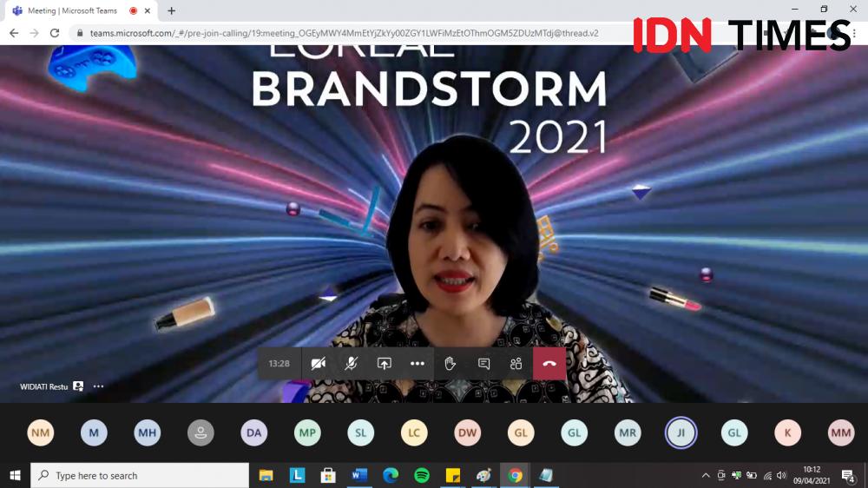The width and height of the screenshot is (868, 488).
Task: Open the notepad-like app on taskbar
Action: click(x=546, y=475)
